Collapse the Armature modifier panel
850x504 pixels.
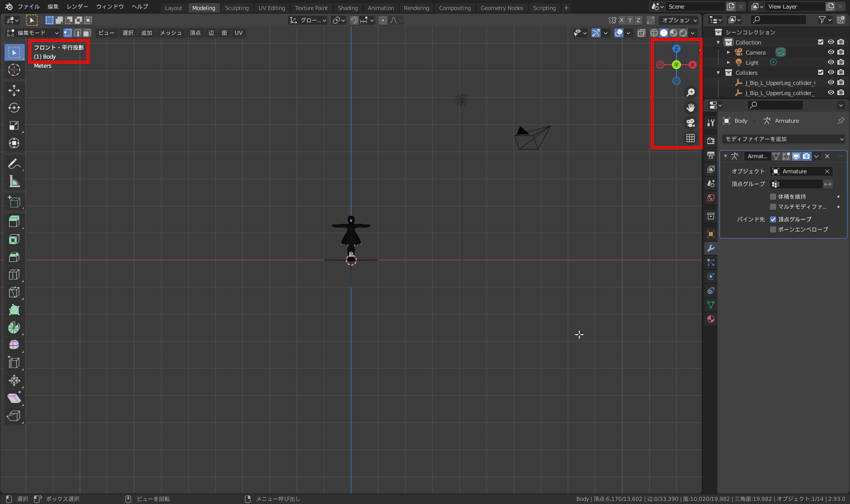click(726, 156)
